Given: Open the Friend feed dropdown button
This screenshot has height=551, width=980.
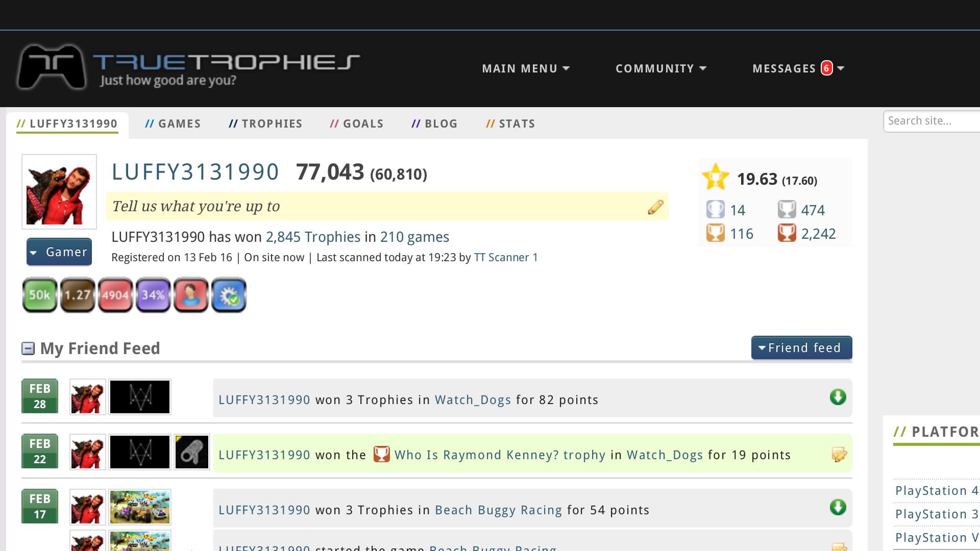Looking at the screenshot, I should pos(801,348).
